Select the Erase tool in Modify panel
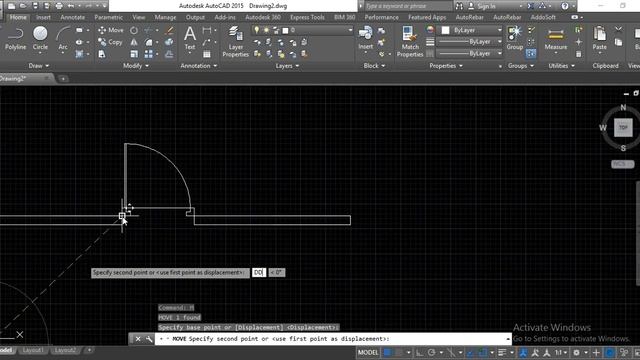 coord(169,31)
